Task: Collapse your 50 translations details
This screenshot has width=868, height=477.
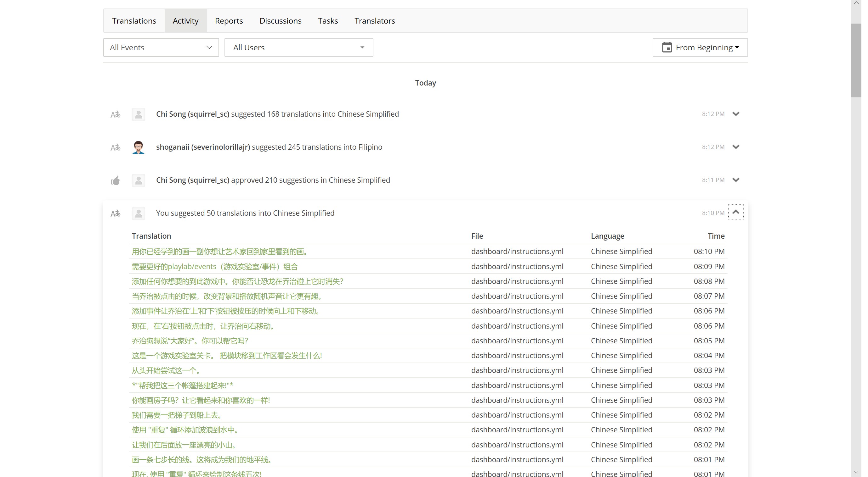Action: tap(735, 212)
